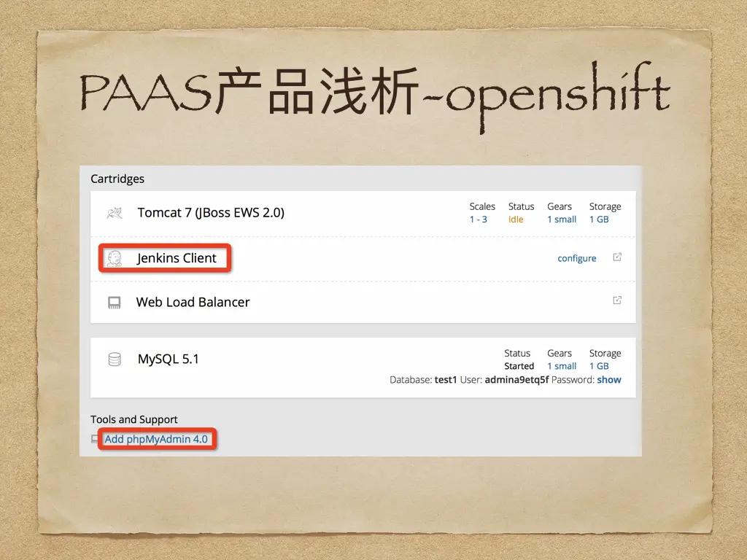Screen dimensions: 747x560
Task: Select the Web Load Balancer name
Action: tap(193, 303)
